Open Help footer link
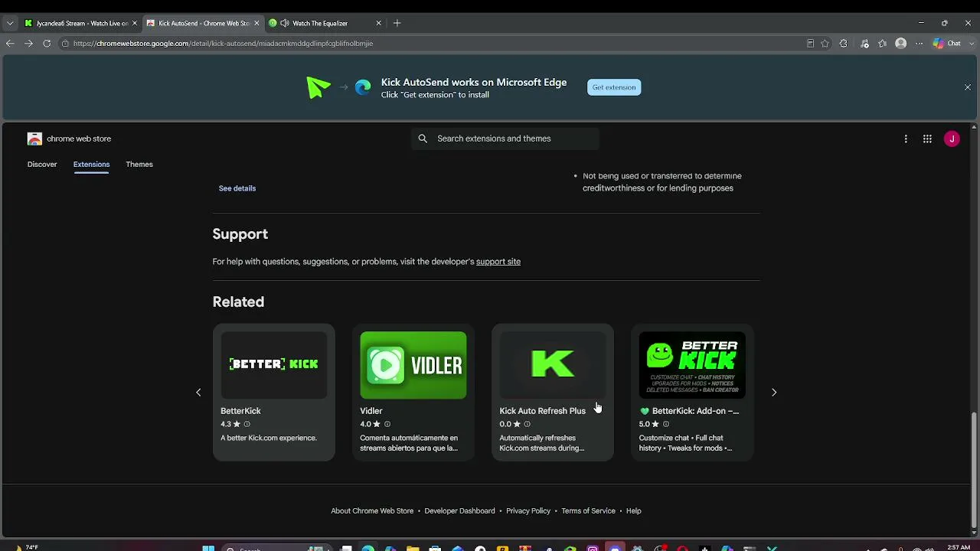 click(633, 511)
